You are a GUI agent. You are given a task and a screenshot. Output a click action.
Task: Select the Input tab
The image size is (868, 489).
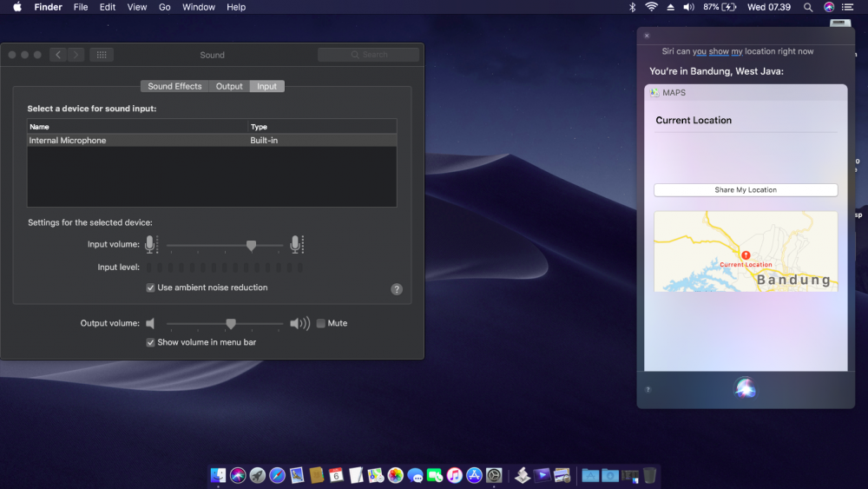(x=266, y=86)
